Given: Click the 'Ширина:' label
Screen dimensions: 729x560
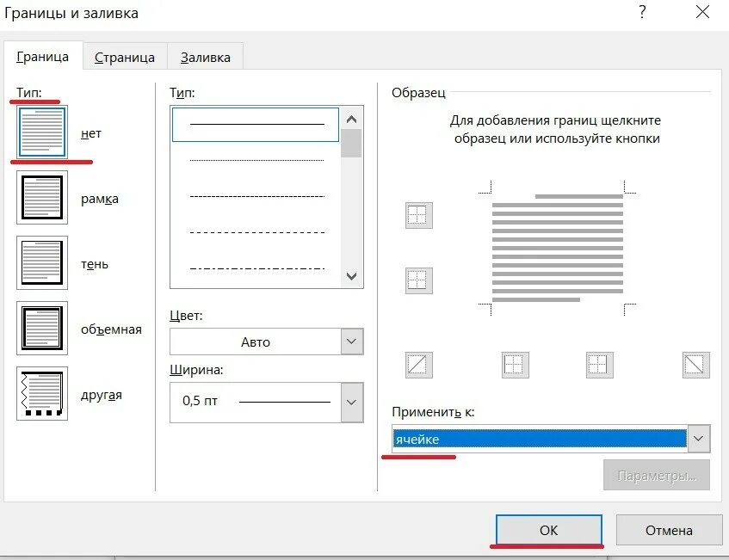Looking at the screenshot, I should (x=196, y=370).
